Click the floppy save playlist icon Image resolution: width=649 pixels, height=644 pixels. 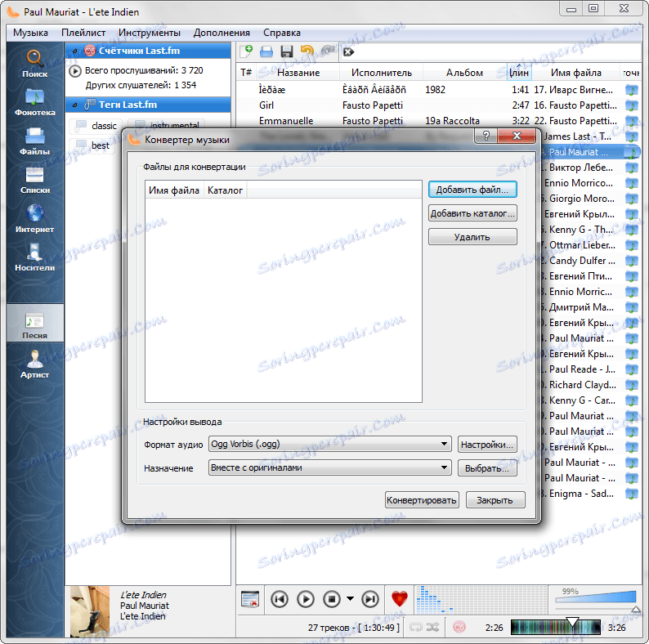pyautogui.click(x=286, y=51)
